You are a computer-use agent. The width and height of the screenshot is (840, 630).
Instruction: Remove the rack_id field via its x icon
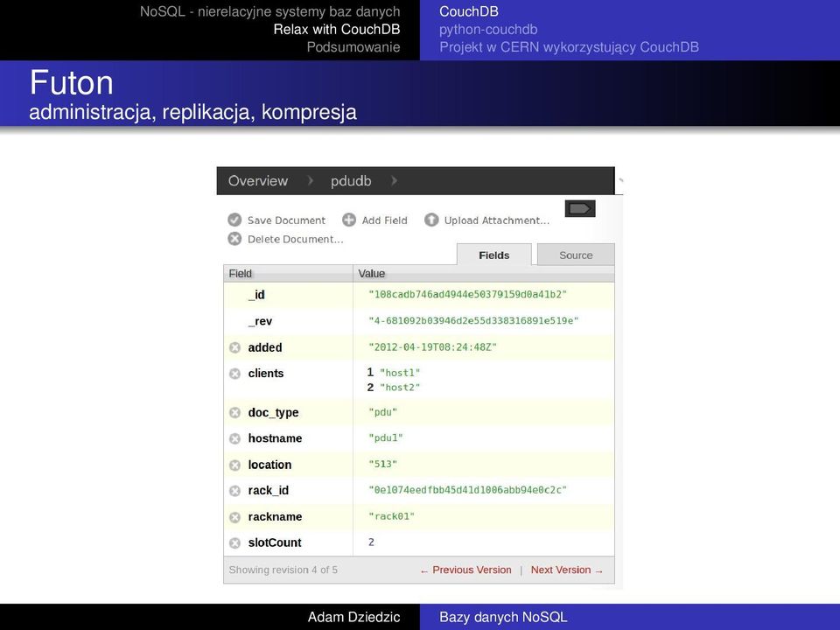(235, 491)
